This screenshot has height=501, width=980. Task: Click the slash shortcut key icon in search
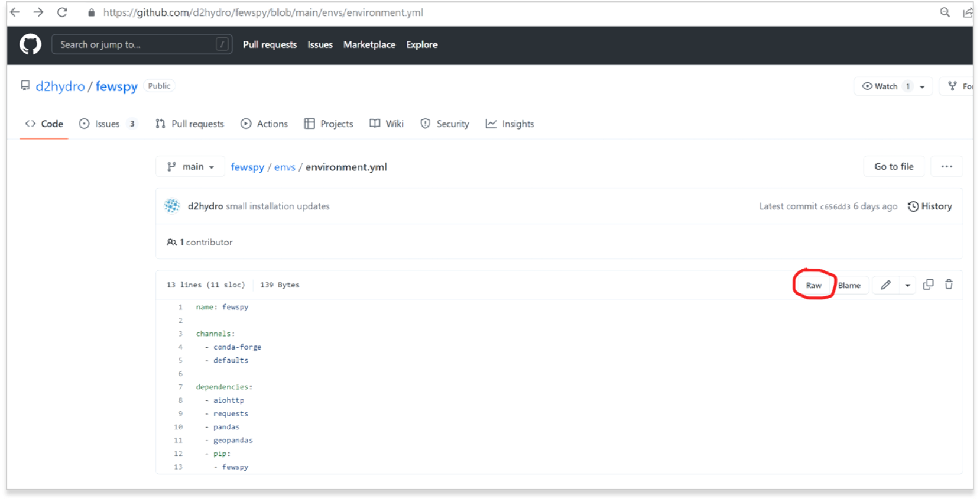[222, 44]
